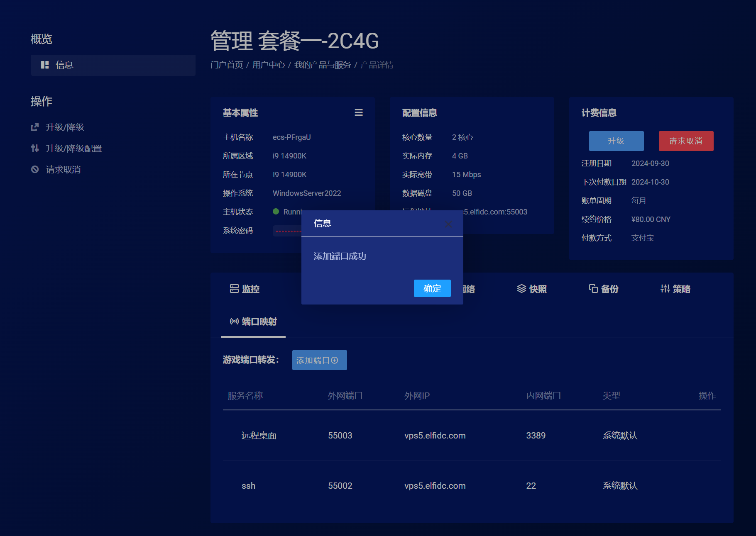Click the 操作 column header
The image size is (756, 536).
click(707, 396)
